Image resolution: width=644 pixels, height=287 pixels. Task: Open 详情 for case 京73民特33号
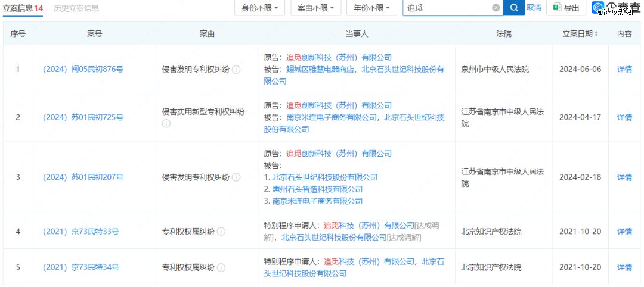tap(625, 232)
